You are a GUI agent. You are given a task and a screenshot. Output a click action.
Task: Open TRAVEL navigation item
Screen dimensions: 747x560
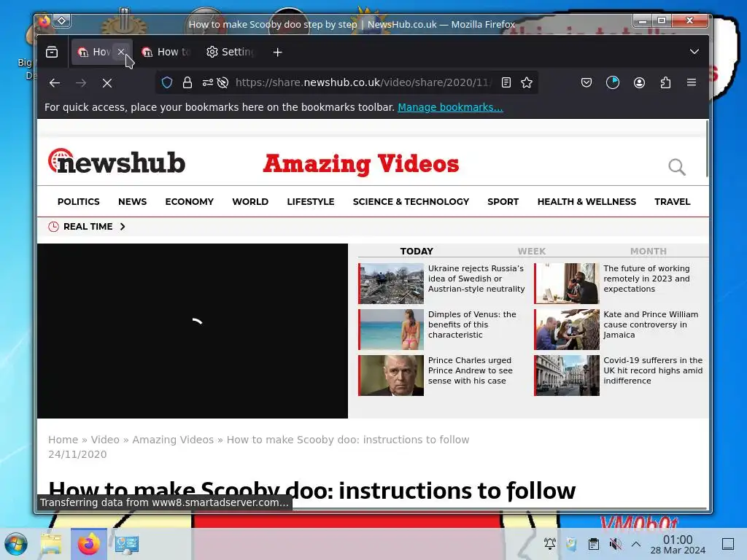tap(672, 202)
